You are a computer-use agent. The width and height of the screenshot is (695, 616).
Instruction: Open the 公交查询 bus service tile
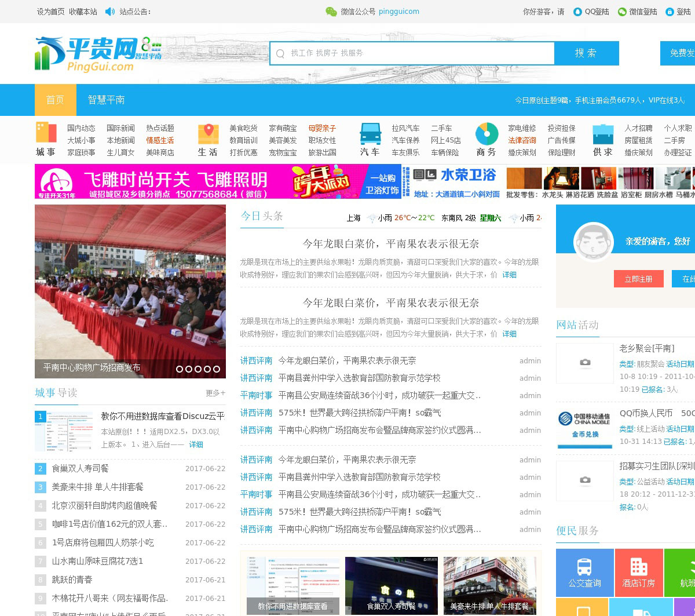pyautogui.click(x=584, y=573)
